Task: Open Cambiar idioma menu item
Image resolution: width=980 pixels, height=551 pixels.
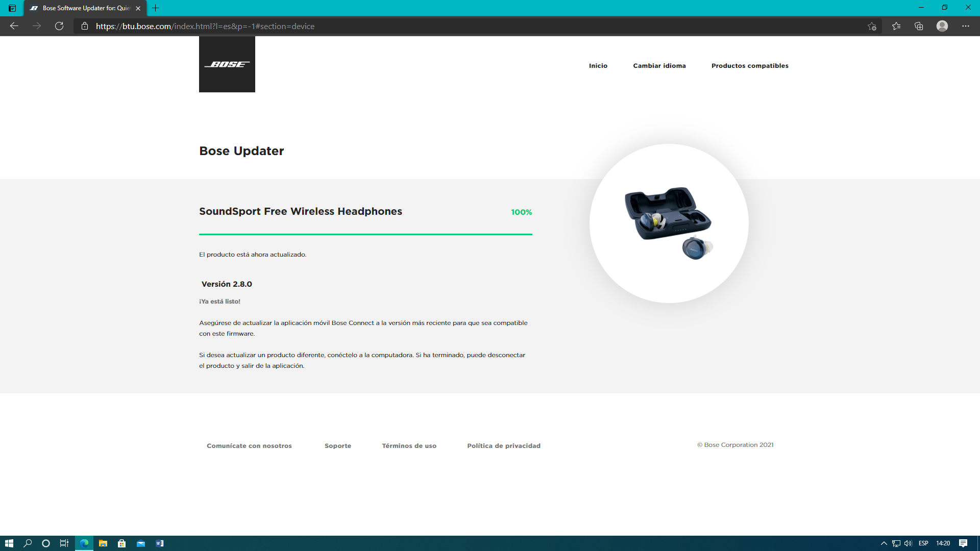Action: 659,66
